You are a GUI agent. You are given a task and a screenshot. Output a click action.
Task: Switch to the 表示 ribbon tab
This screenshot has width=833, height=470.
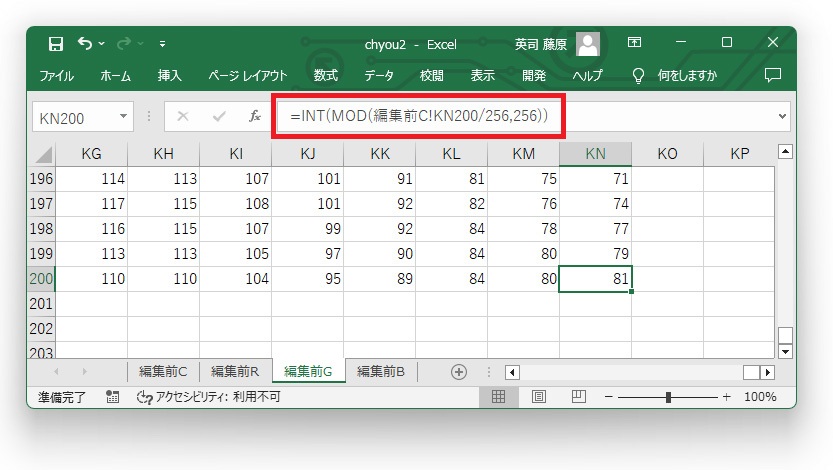482,75
